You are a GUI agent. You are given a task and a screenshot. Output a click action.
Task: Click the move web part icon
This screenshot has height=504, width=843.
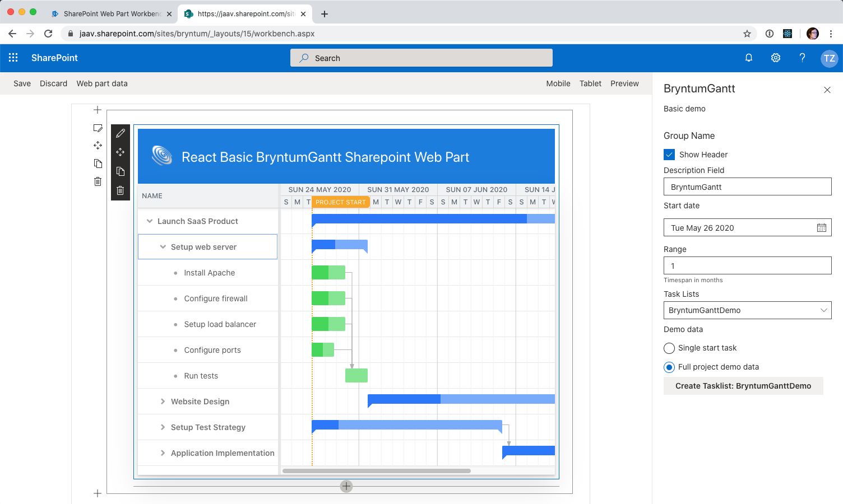coord(121,152)
